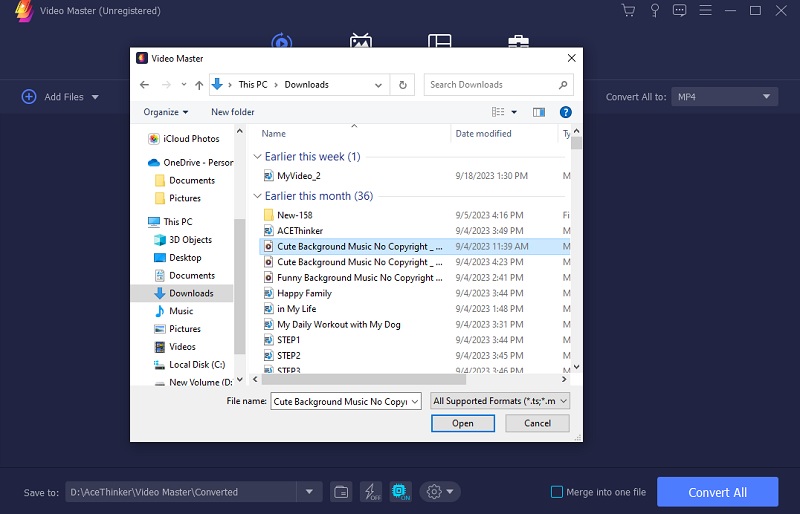Click the forward navigation arrow

click(166, 85)
